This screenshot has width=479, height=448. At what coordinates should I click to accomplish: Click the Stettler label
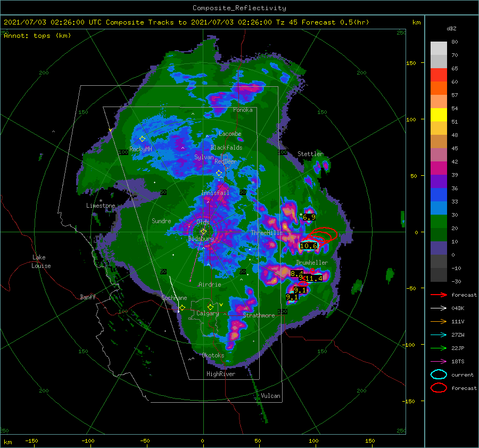(310, 154)
